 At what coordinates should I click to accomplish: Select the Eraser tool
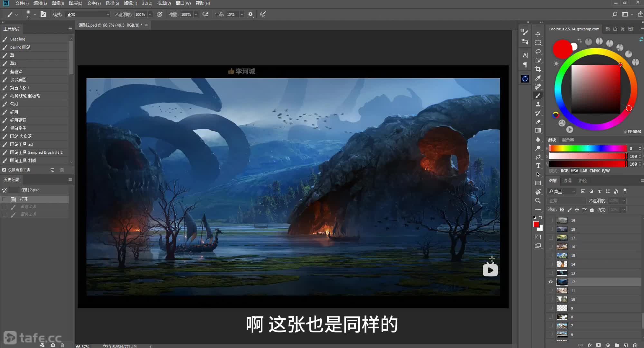coord(538,122)
